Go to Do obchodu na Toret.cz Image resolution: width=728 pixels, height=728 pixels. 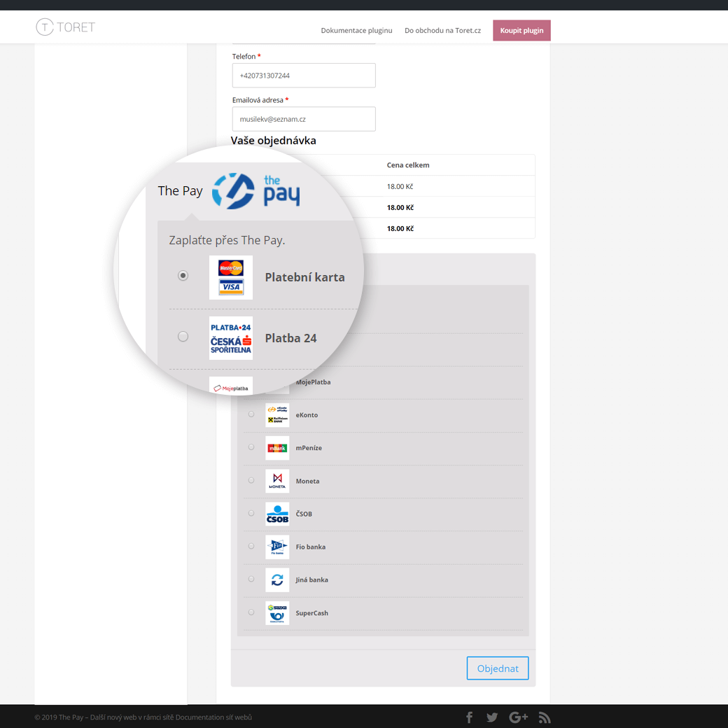(442, 30)
